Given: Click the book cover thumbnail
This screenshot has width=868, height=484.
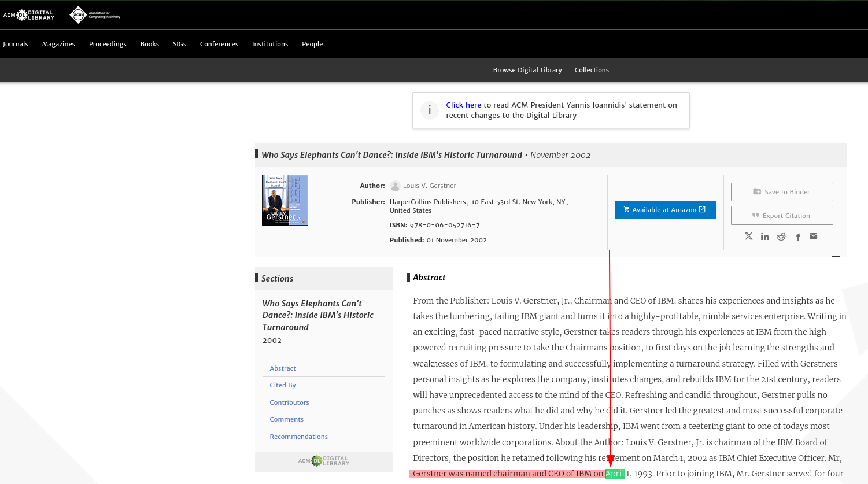Looking at the screenshot, I should point(285,200).
